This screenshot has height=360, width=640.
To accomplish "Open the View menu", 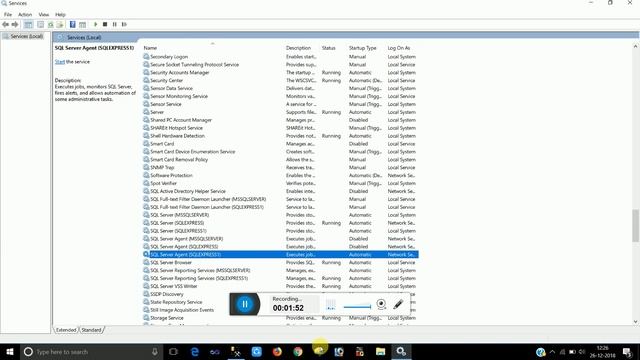I will pos(44,14).
